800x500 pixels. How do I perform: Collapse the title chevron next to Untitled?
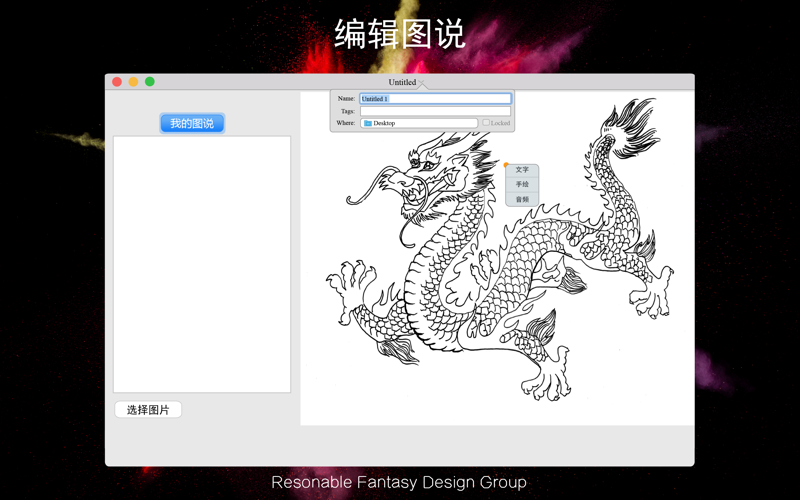[423, 83]
